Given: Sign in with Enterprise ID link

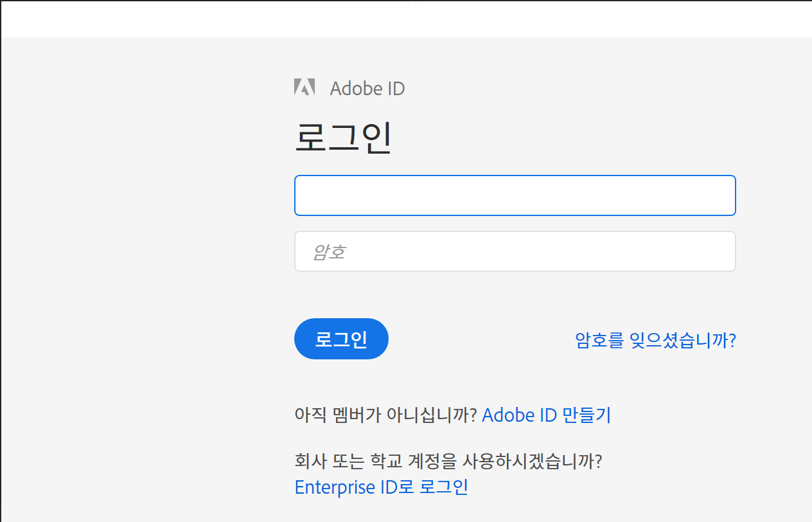Looking at the screenshot, I should pyautogui.click(x=381, y=487).
